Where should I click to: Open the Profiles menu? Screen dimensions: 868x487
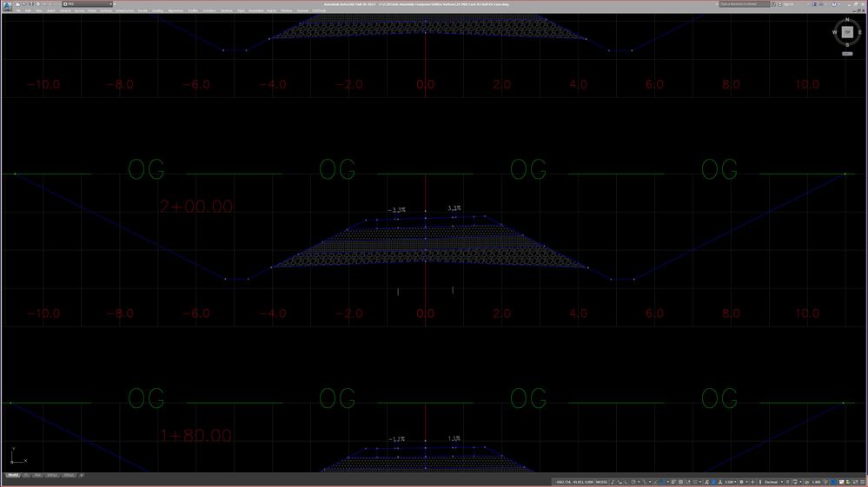click(x=193, y=10)
